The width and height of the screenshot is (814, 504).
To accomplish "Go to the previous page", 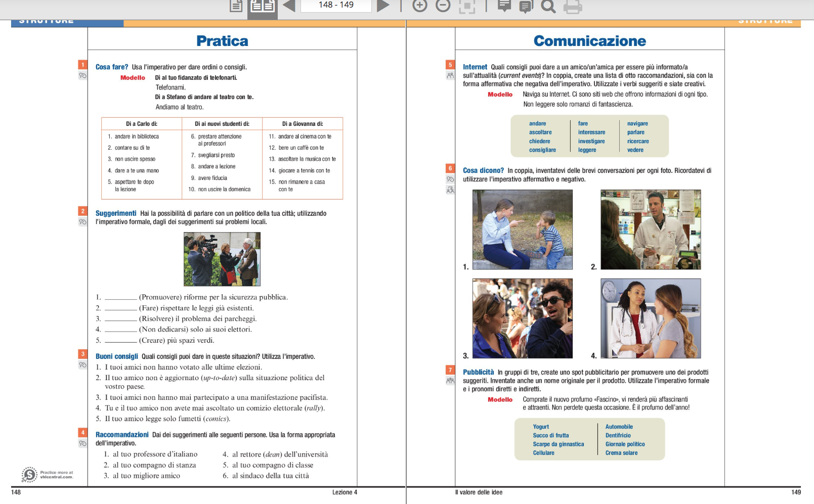I will click(x=289, y=7).
